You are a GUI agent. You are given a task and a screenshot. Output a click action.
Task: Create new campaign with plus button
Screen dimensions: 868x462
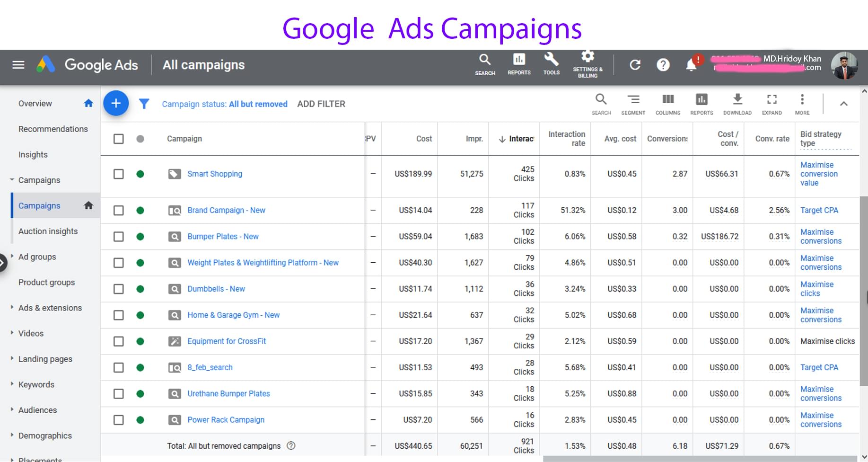[x=116, y=103]
